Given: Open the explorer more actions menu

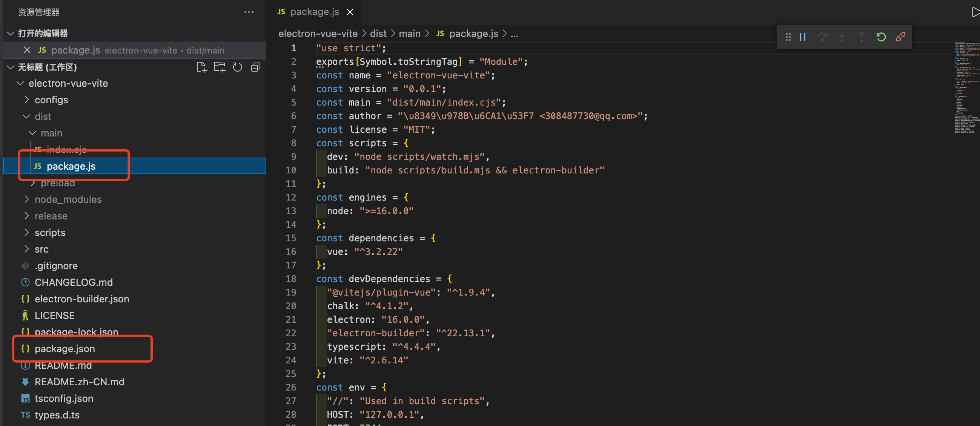Looking at the screenshot, I should tap(249, 12).
